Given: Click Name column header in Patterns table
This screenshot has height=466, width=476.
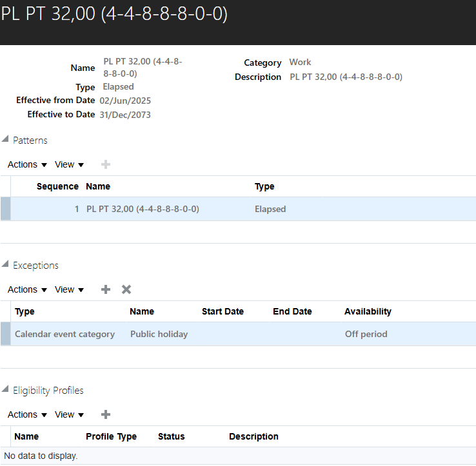Looking at the screenshot, I should click(98, 186).
